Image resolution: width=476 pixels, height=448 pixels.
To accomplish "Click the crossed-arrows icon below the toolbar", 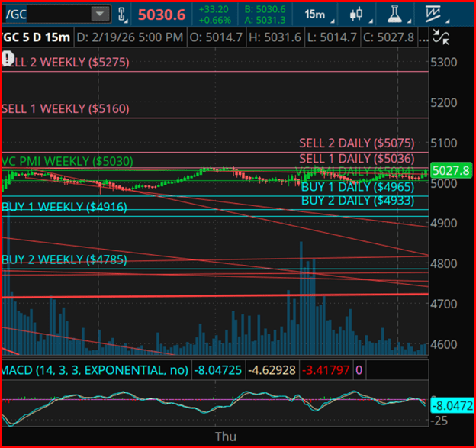I will pyautogui.click(x=440, y=37).
